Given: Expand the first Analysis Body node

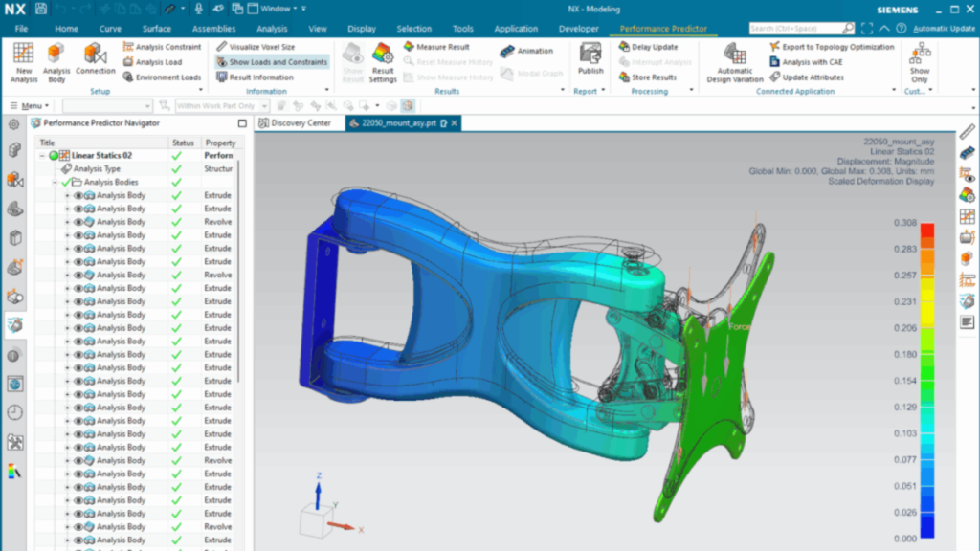Looking at the screenshot, I should click(68, 195).
